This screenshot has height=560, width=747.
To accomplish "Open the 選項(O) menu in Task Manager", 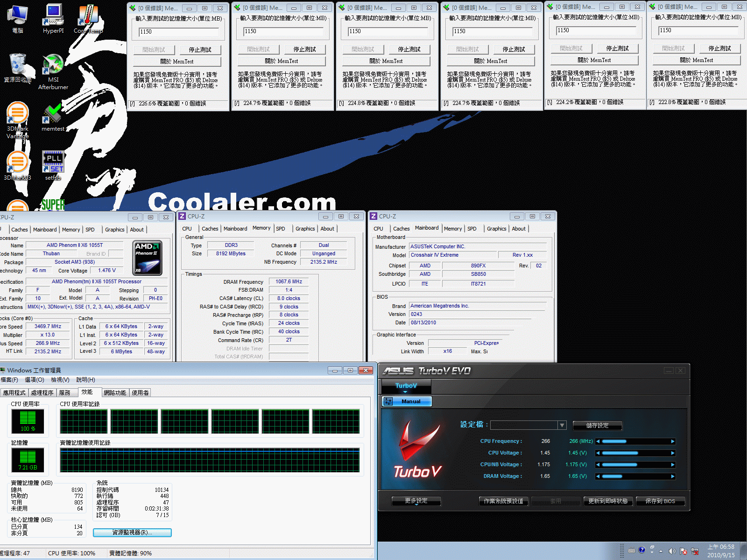I will click(x=35, y=380).
